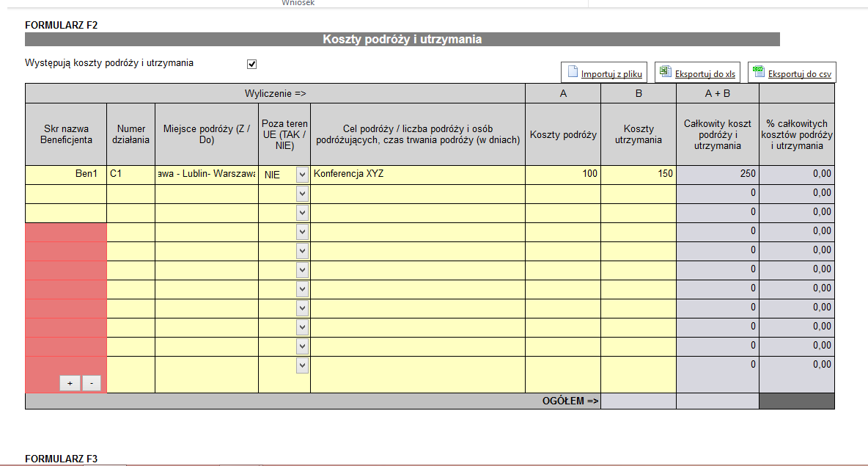Viewport: 868px width, 466px height.
Task: Click the 'Poza teren UE (TAK / NIE)' header
Action: [284, 134]
